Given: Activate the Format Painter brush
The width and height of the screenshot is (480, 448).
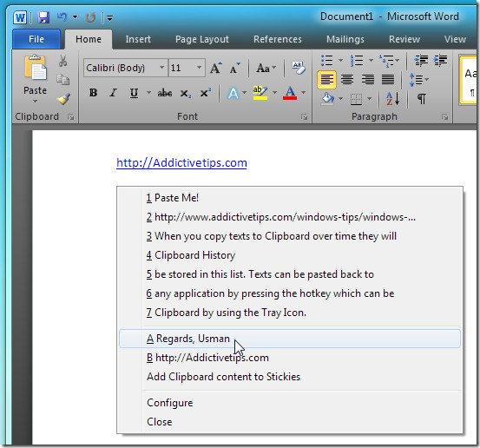Looking at the screenshot, I should pyautogui.click(x=63, y=99).
